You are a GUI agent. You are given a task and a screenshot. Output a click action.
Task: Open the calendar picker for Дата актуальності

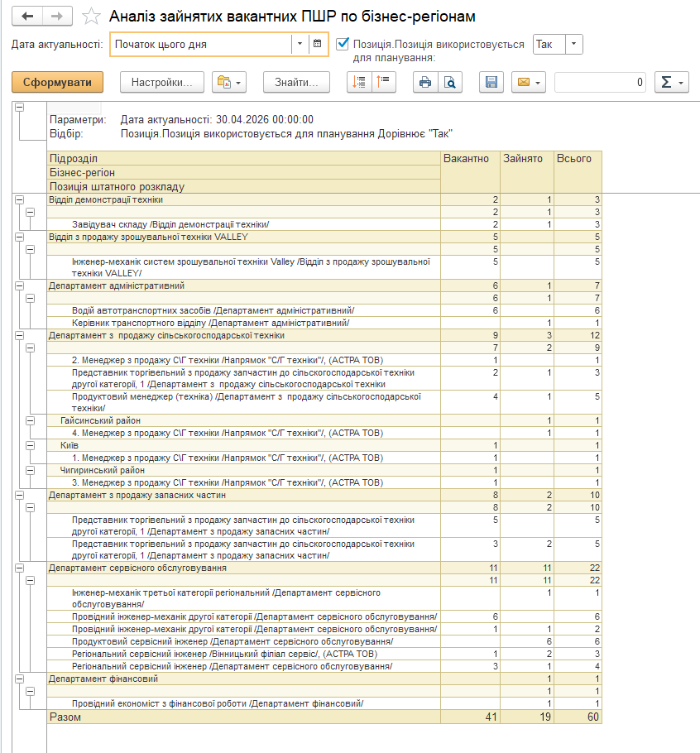click(x=315, y=44)
